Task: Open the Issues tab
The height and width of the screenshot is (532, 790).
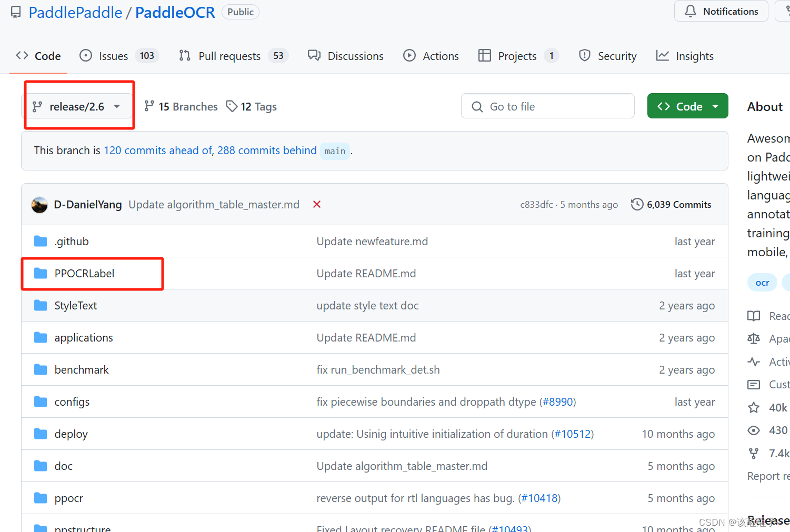Action: point(119,56)
